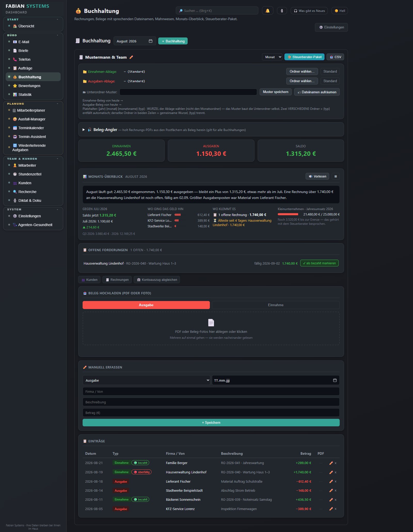Click the microphone icon in header
This screenshot has height=532, width=413.
pos(282,11)
